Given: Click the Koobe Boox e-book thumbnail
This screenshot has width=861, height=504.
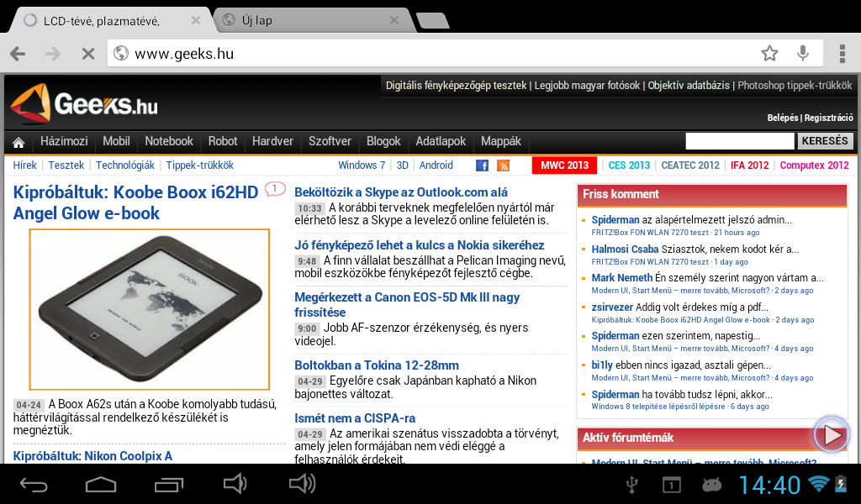Looking at the screenshot, I should 150,309.
